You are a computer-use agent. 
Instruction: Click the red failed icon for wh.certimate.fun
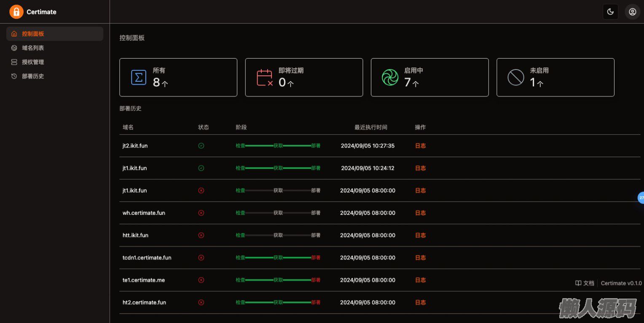(201, 213)
